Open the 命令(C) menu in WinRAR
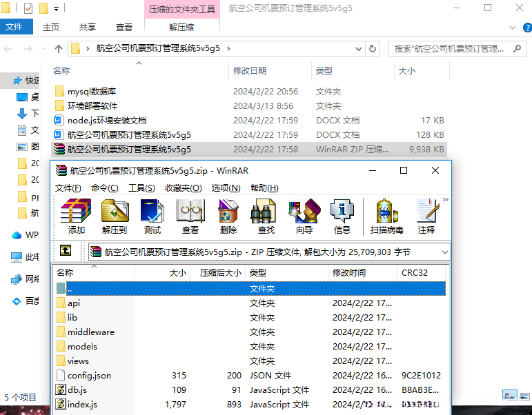This screenshot has height=415, width=532. [x=104, y=188]
